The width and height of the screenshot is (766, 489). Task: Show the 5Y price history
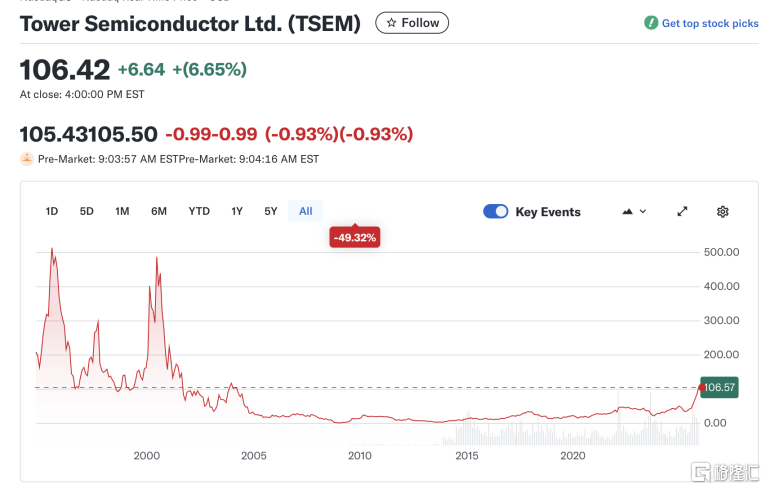[x=271, y=211]
